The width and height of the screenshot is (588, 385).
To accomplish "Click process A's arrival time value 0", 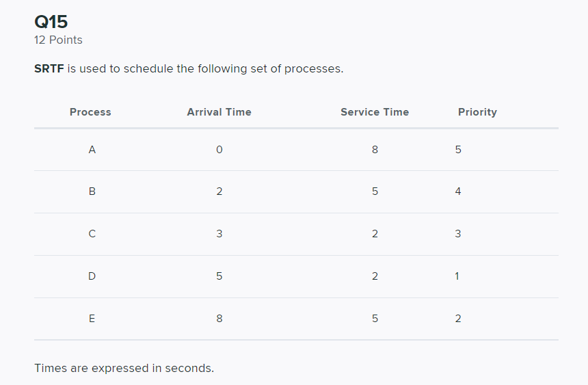I will click(x=219, y=149).
